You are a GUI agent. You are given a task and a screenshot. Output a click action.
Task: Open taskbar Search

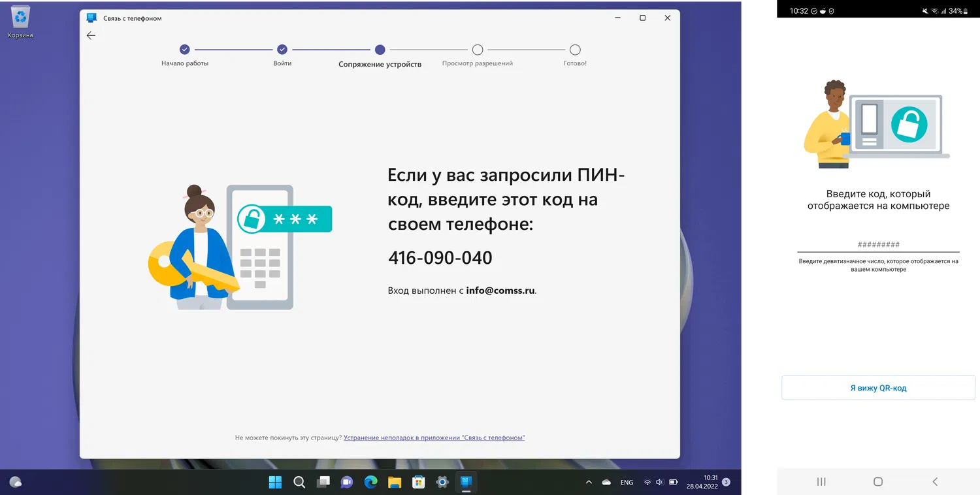[x=299, y=482]
